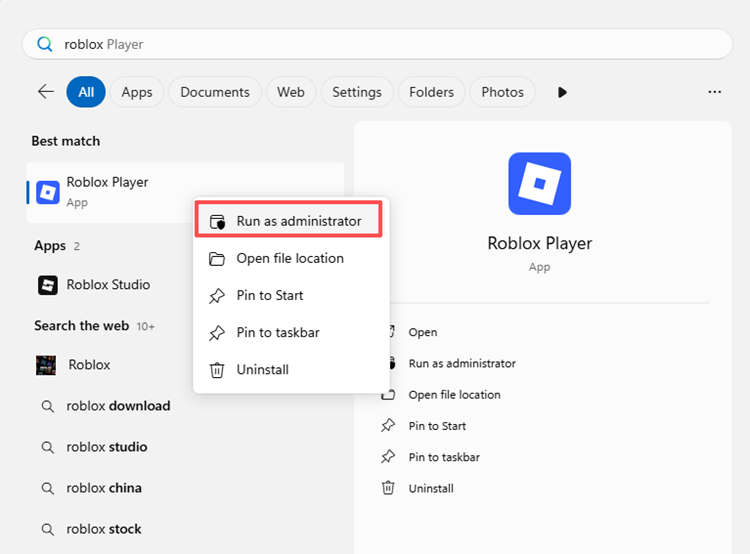Image resolution: width=750 pixels, height=554 pixels.
Task: Click the search icon beside roblox download
Action: point(47,407)
